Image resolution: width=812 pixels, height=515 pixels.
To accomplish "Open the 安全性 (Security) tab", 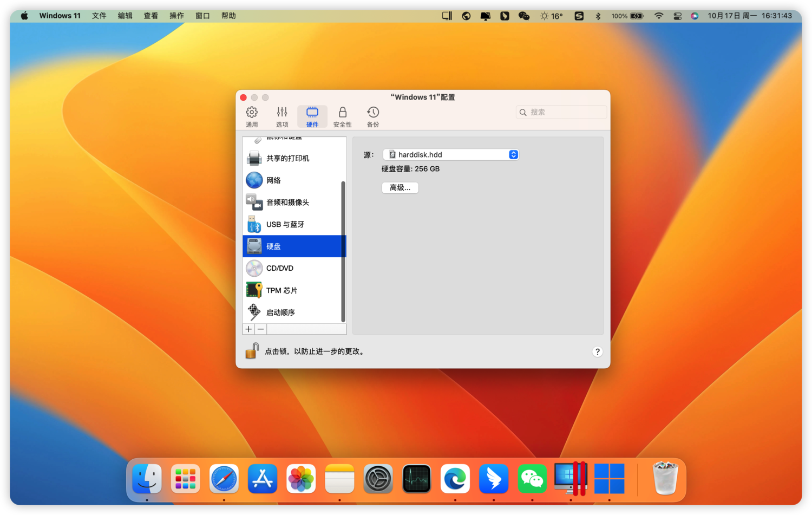I will pyautogui.click(x=342, y=117).
